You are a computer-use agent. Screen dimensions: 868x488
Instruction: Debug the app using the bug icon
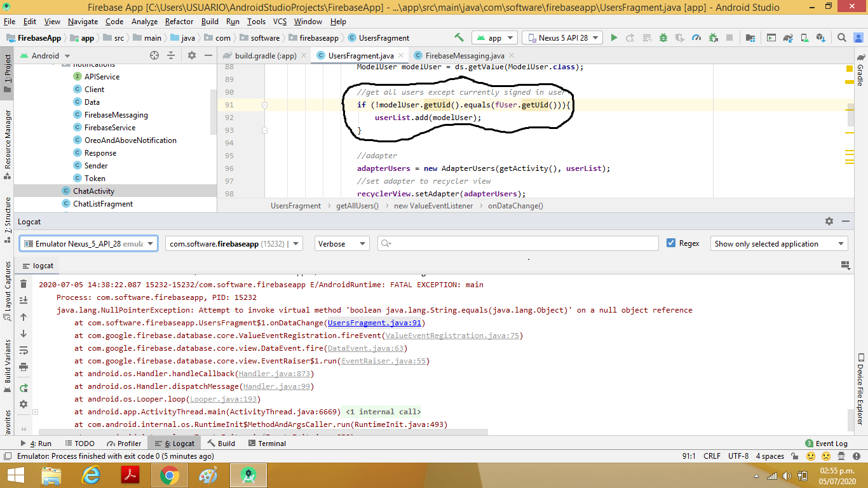coord(663,37)
